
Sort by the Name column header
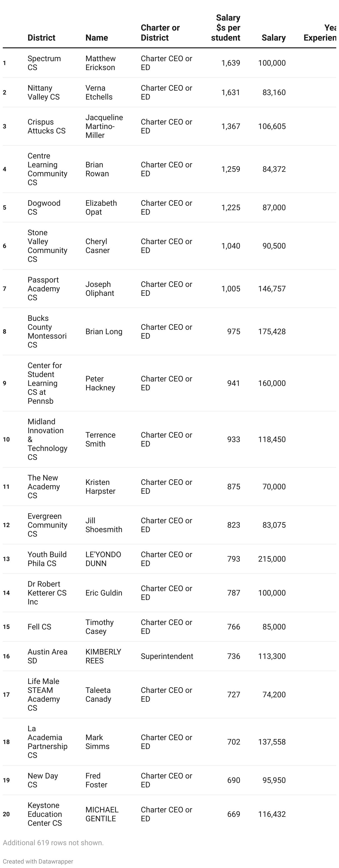pyautogui.click(x=97, y=38)
